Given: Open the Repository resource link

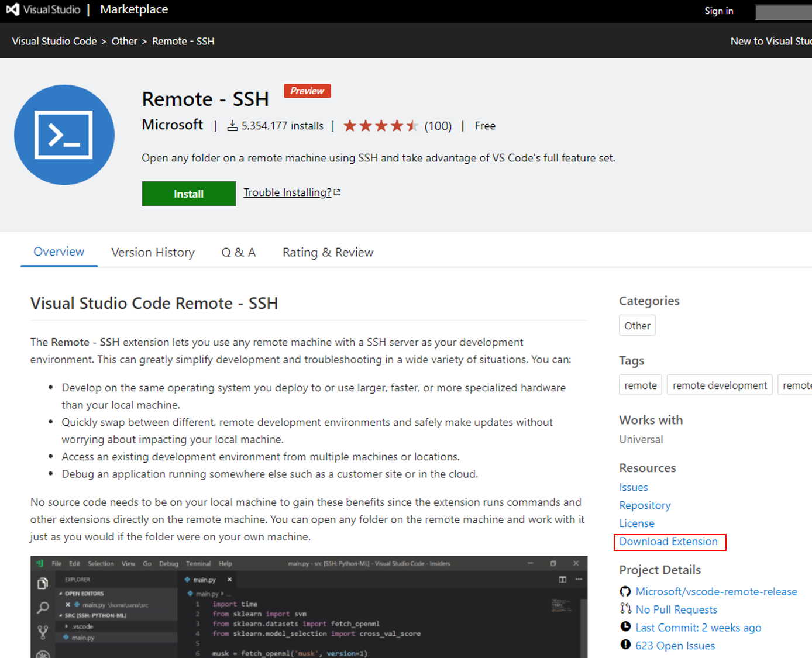Looking at the screenshot, I should (x=645, y=505).
